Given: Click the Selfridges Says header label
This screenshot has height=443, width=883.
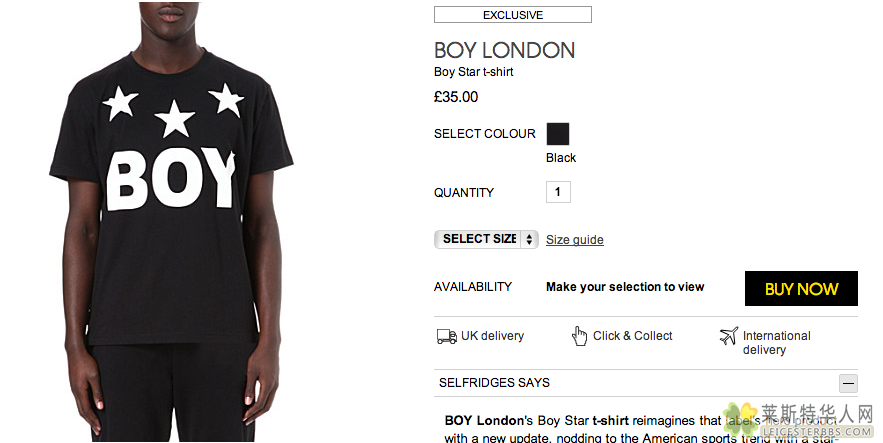Looking at the screenshot, I should [494, 383].
